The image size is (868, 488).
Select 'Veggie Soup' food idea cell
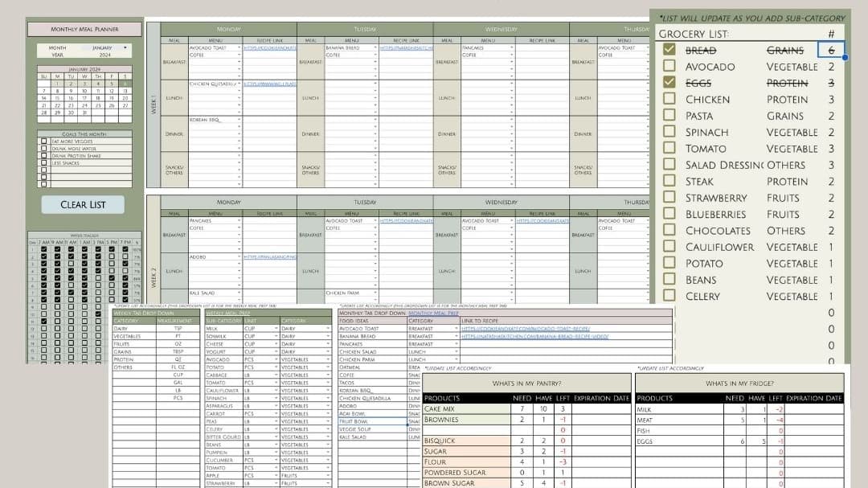point(373,429)
